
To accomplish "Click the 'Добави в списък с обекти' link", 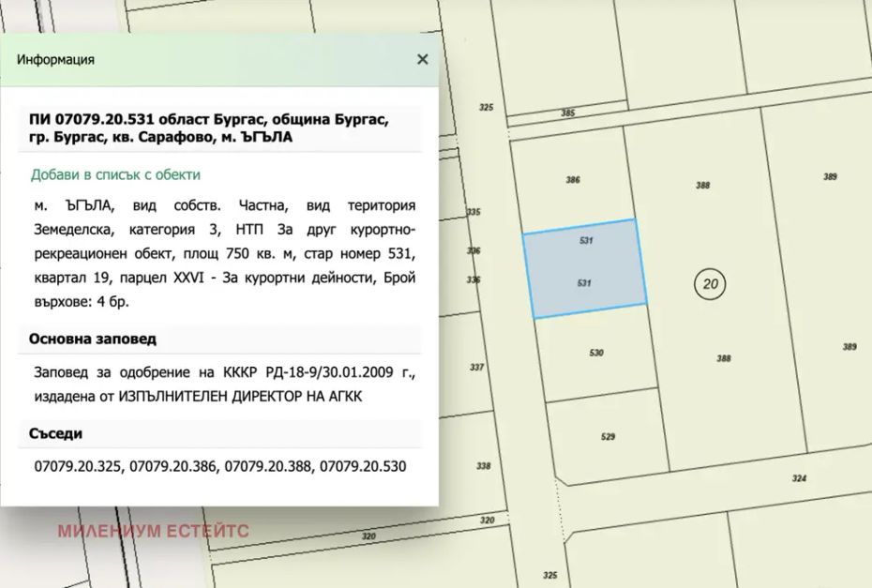I will pyautogui.click(x=115, y=174).
